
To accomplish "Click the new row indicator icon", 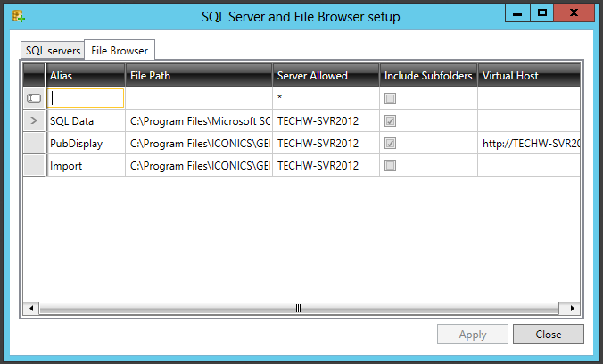I will [x=34, y=98].
